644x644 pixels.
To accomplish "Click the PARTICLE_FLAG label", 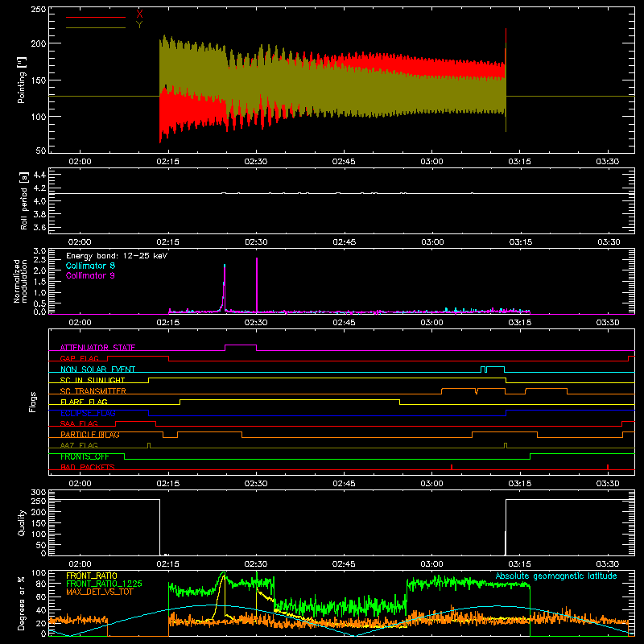I will (90, 435).
